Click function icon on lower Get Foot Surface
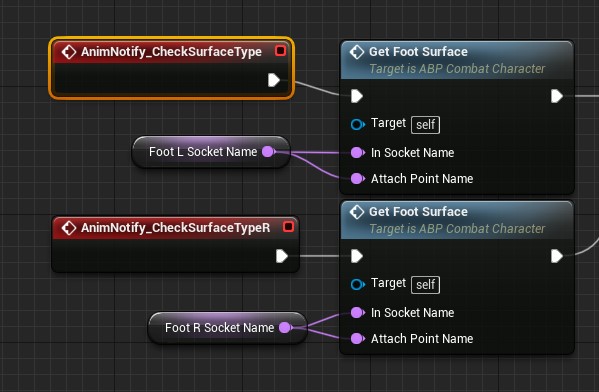Screen dimensions: 599x392 [x=357, y=212]
